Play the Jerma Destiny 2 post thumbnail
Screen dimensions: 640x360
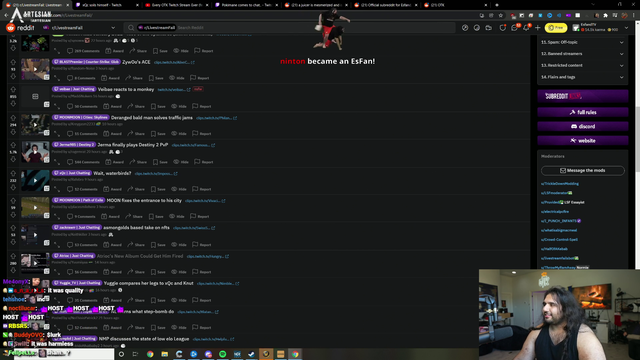tap(35, 152)
